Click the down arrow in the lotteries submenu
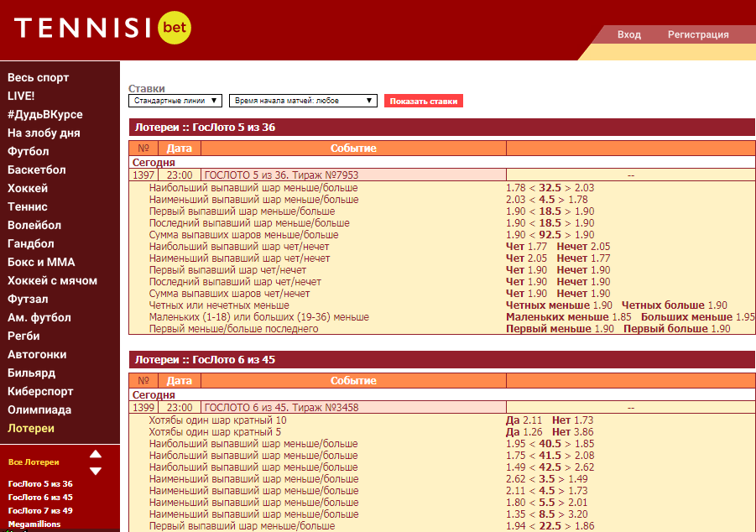The width and height of the screenshot is (756, 532). (x=96, y=471)
